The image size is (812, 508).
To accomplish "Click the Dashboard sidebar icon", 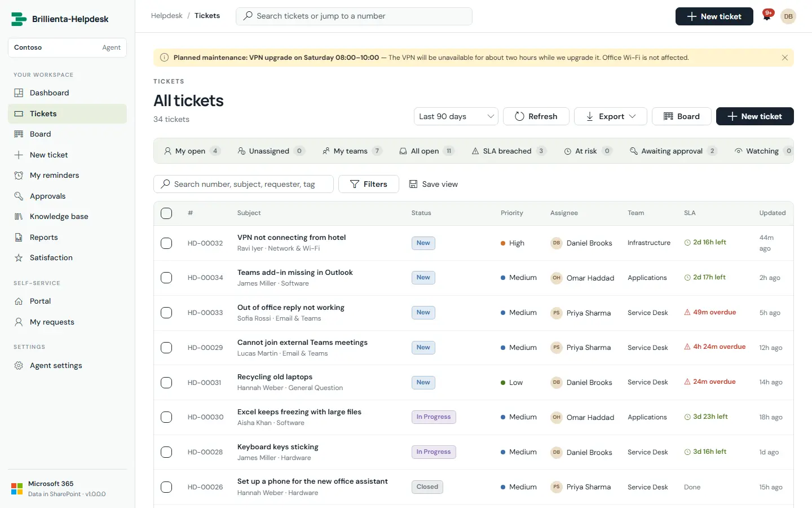I will tap(19, 93).
